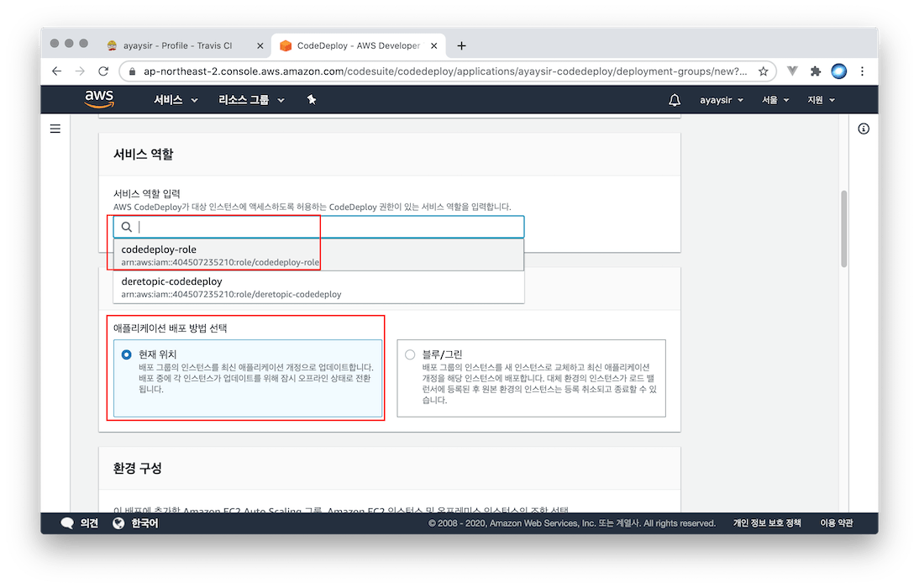Select the 현재 위치 deployment radio button
Viewport: 919px width, 588px height.
[x=127, y=354]
